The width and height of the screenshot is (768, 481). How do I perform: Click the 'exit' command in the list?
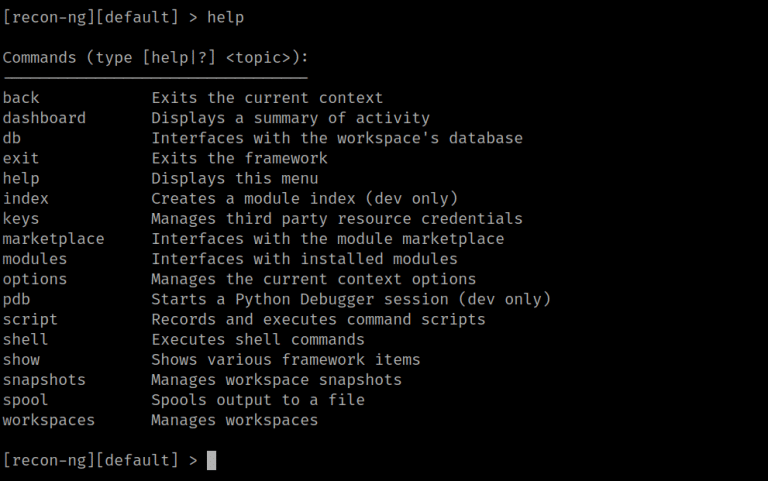(21, 158)
